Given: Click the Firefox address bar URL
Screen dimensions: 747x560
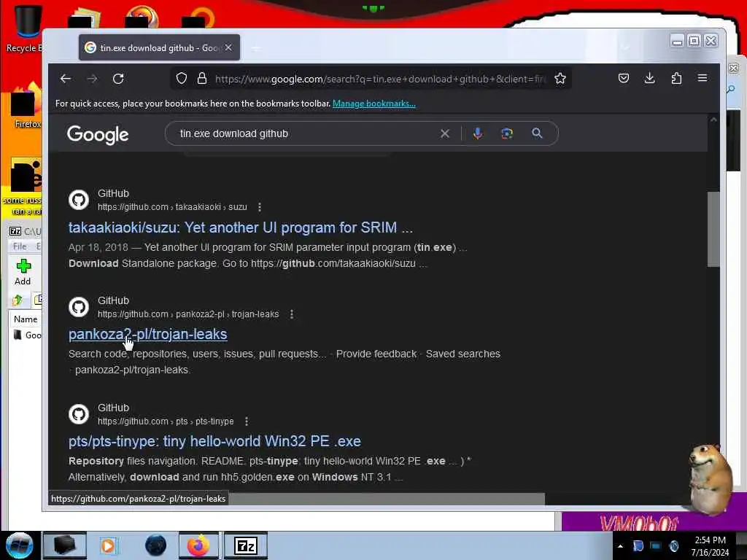Looking at the screenshot, I should [379, 79].
